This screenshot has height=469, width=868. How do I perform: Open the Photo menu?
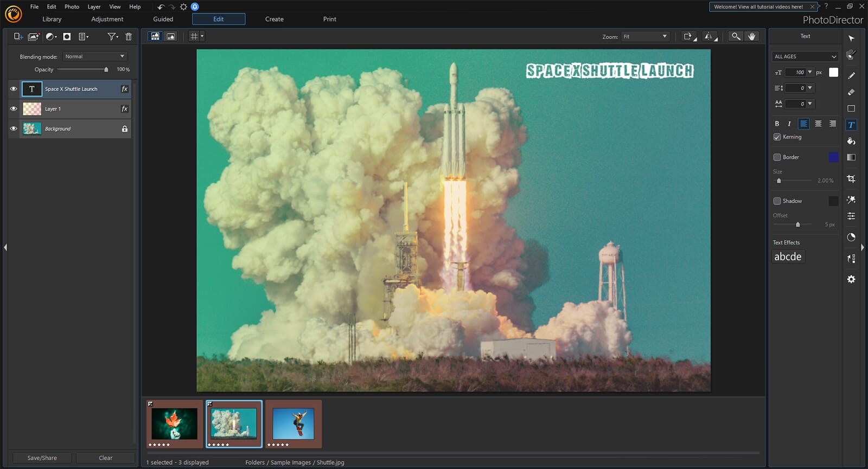[72, 7]
